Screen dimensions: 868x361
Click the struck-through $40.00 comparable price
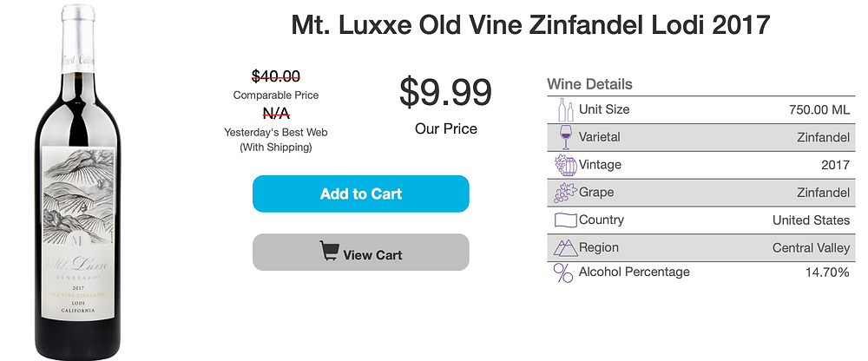[276, 75]
